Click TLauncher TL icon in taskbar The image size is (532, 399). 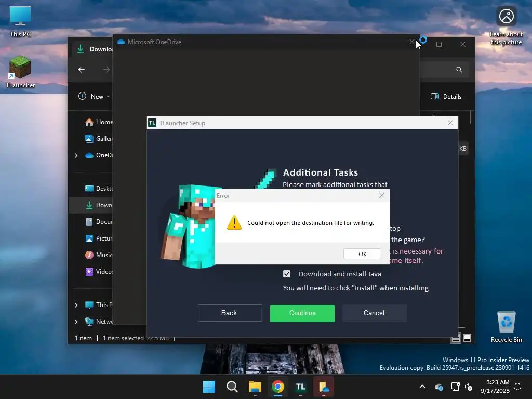301,387
